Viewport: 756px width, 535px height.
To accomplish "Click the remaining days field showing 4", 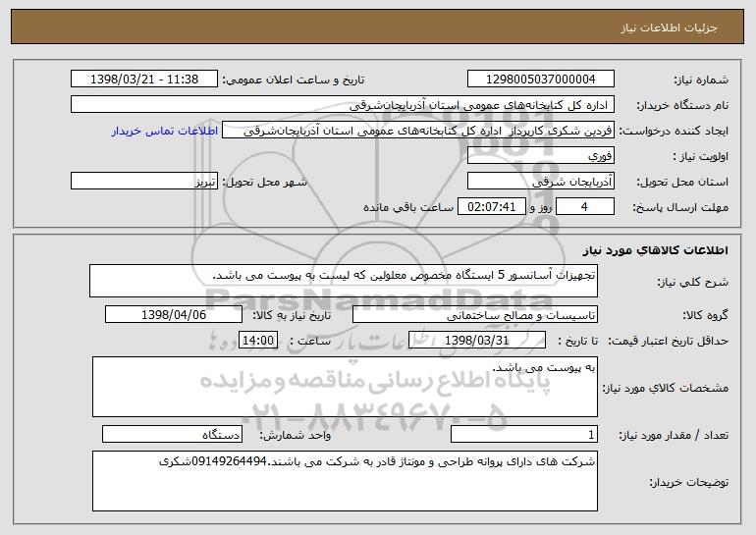I will tap(585, 207).
